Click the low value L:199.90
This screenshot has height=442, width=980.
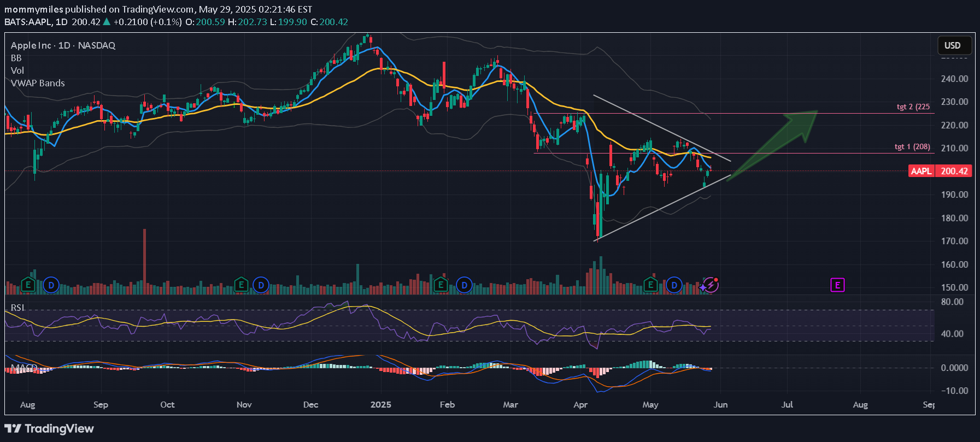289,22
